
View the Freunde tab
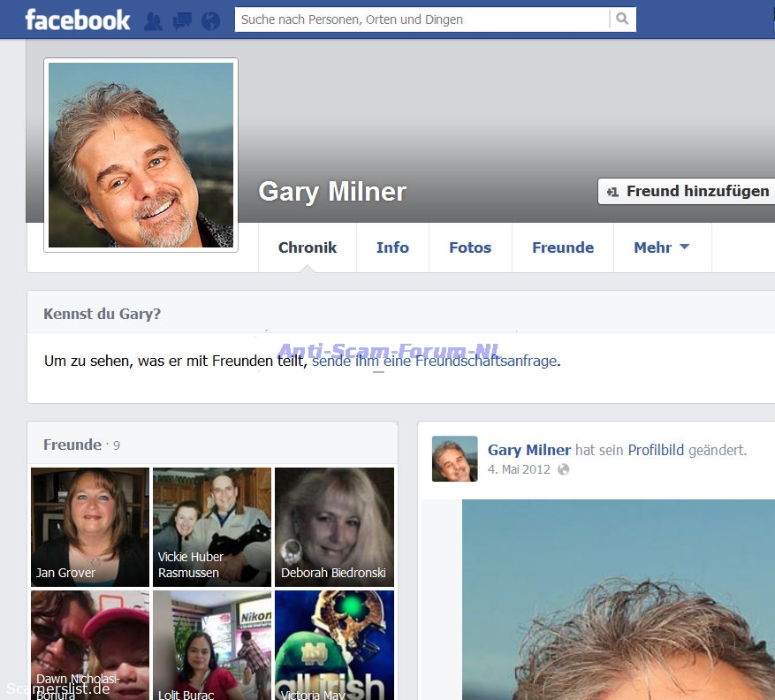562,247
